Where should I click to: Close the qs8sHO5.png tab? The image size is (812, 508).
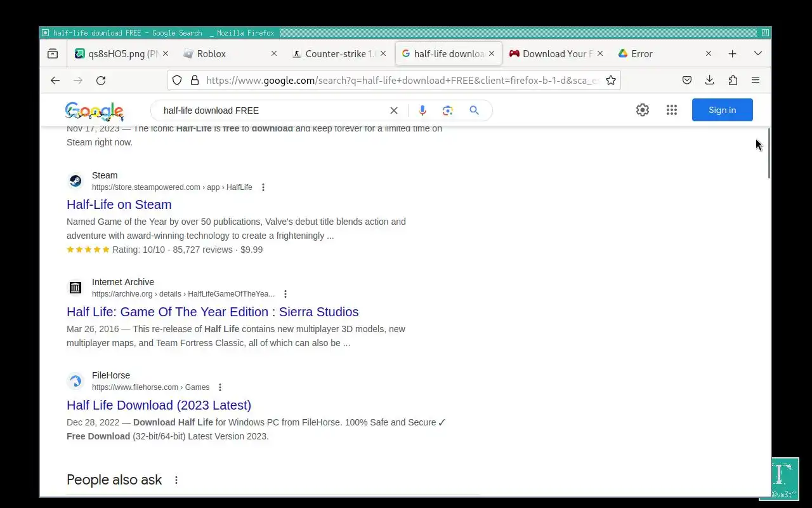(166, 54)
